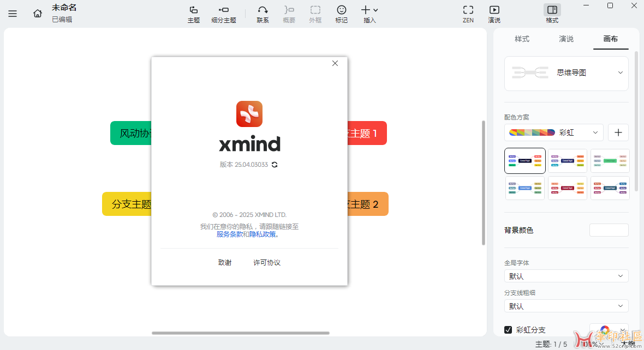The width and height of the screenshot is (644, 350).
Task: Open the 彩虹 color scheme dropdown
Action: 553,132
